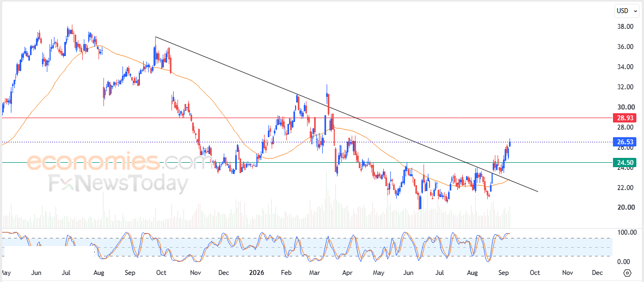The height and width of the screenshot is (282, 644).
Task: Click the 22.00 price axis value
Action: [624, 188]
